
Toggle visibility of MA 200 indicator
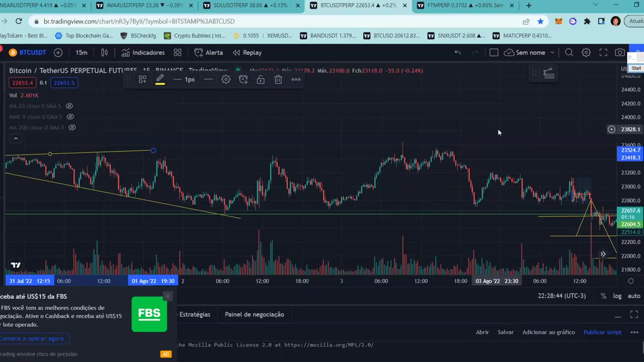pos(72,127)
